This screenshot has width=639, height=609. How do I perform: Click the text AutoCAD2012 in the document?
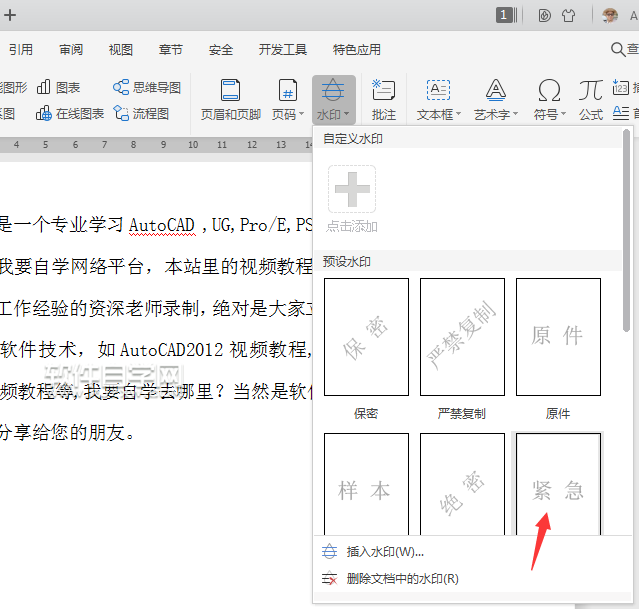(172, 350)
